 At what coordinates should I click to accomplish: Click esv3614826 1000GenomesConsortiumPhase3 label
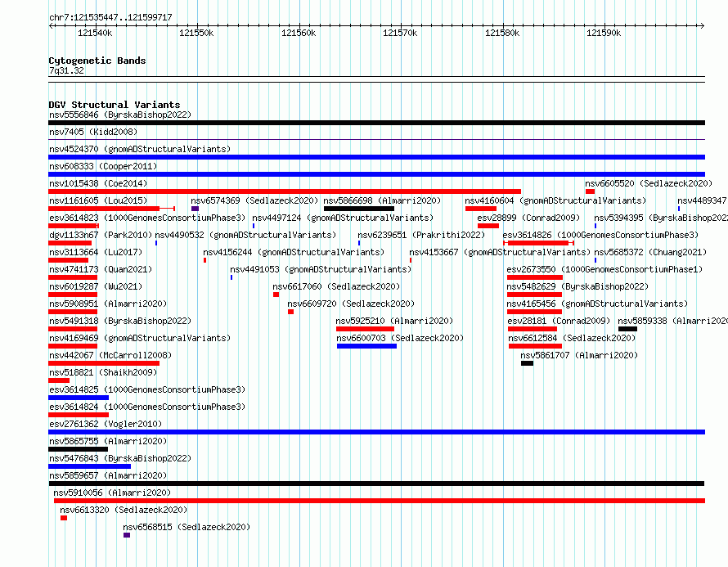click(x=600, y=235)
